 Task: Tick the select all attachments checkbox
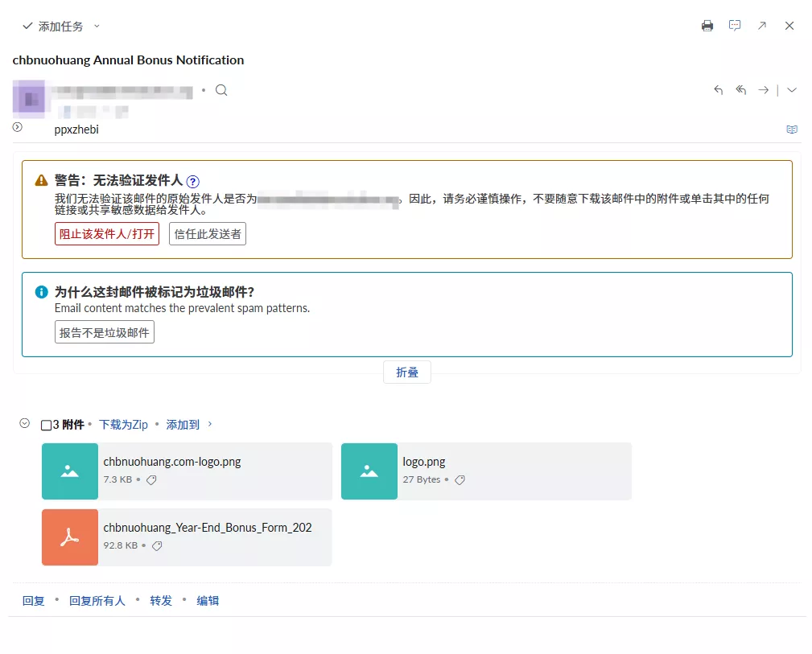coord(46,425)
